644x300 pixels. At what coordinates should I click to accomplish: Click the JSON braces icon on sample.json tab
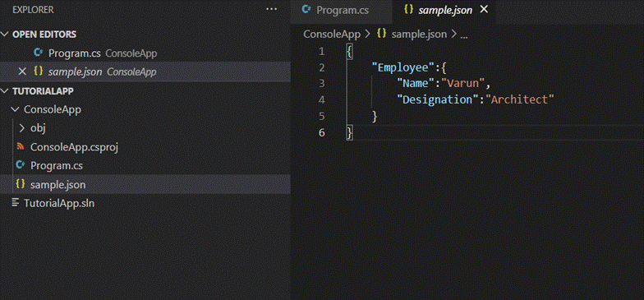pos(408,10)
